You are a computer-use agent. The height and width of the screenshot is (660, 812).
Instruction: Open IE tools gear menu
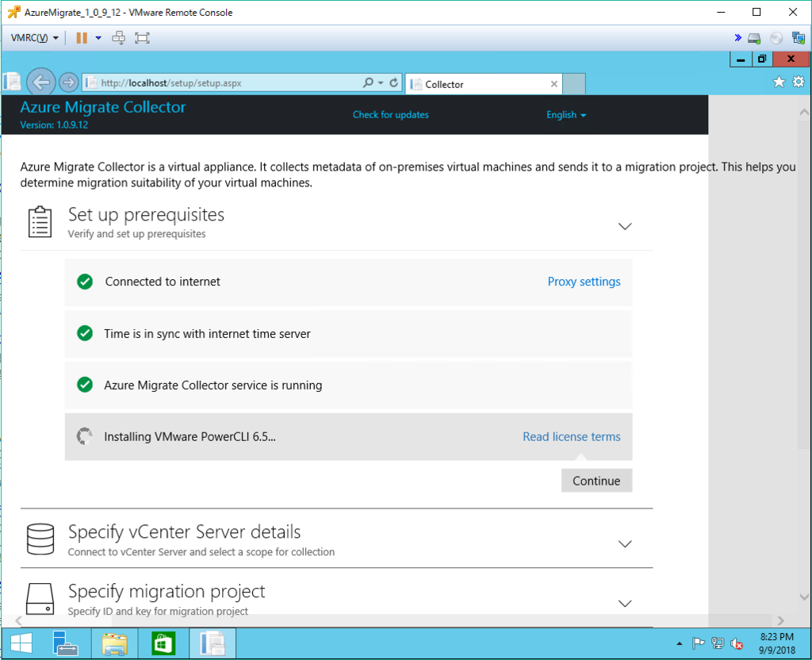[799, 82]
